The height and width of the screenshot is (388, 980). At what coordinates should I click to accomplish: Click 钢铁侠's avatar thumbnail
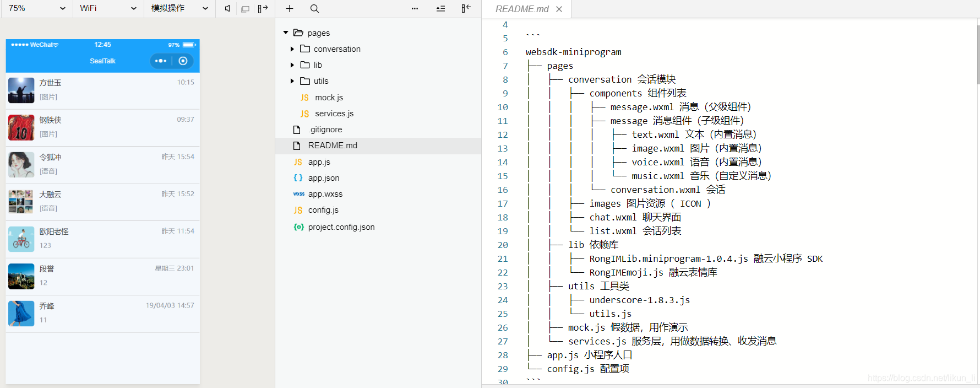(21, 128)
